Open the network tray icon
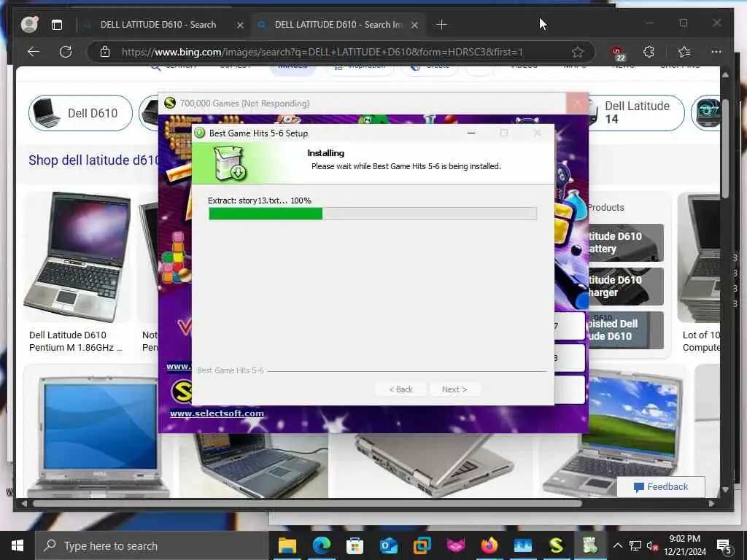Image resolution: width=747 pixels, height=560 pixels. [x=635, y=545]
